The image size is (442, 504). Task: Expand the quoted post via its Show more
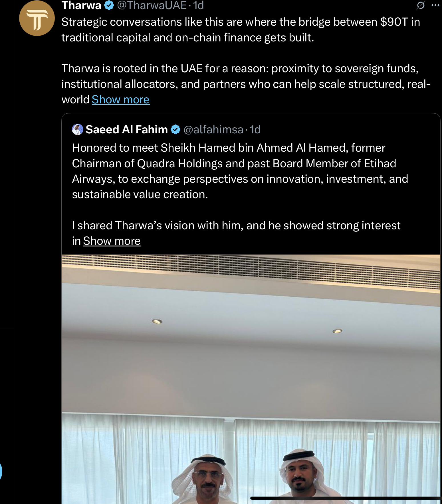112,241
